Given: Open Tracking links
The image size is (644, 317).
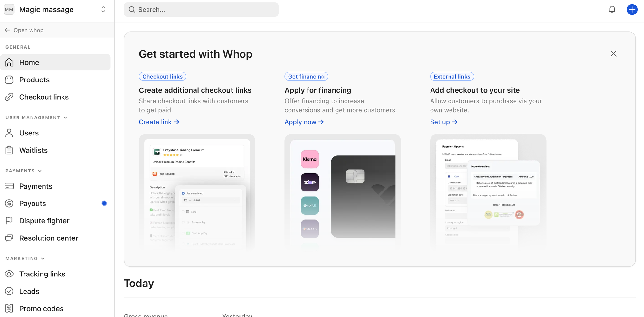Looking at the screenshot, I should click(x=55, y=274).
